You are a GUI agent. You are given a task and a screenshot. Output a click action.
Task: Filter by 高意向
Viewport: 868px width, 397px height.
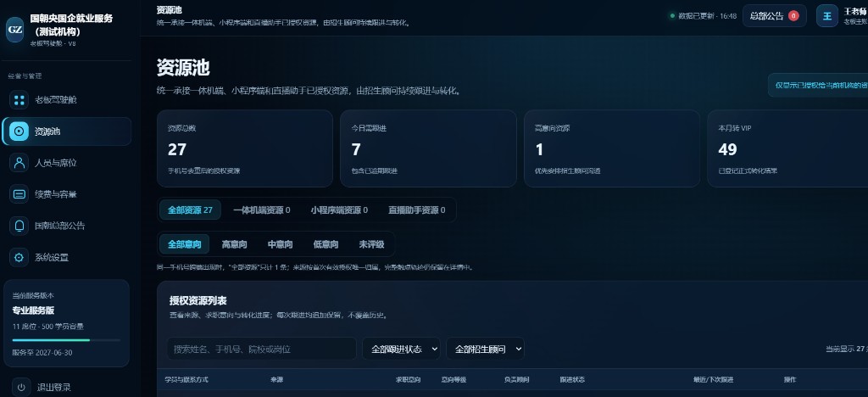point(234,244)
